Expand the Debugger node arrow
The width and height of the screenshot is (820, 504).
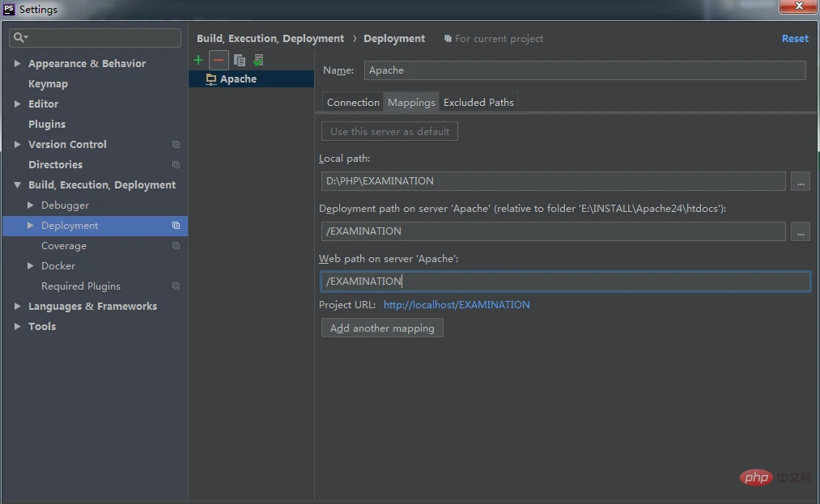pyautogui.click(x=30, y=205)
